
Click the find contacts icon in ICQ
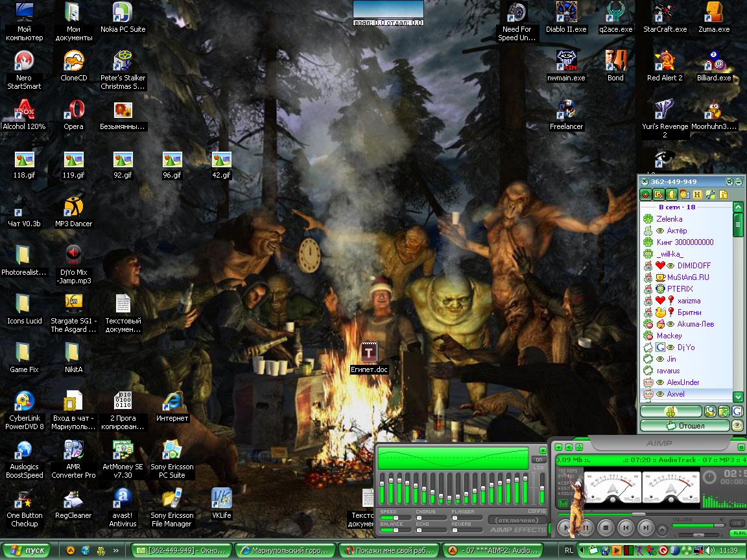tap(710, 412)
